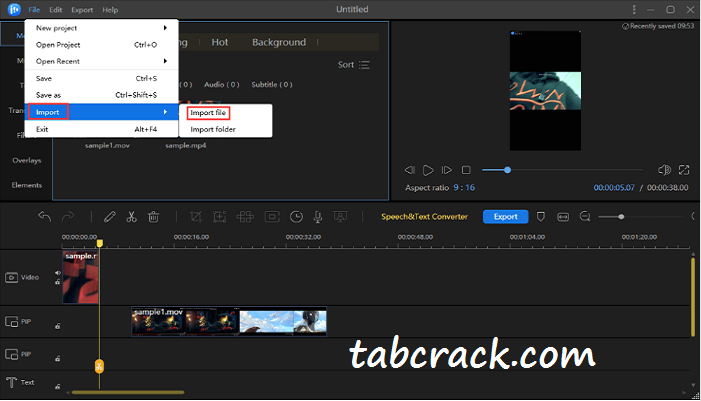
Task: Redo the undone action
Action: click(x=68, y=217)
